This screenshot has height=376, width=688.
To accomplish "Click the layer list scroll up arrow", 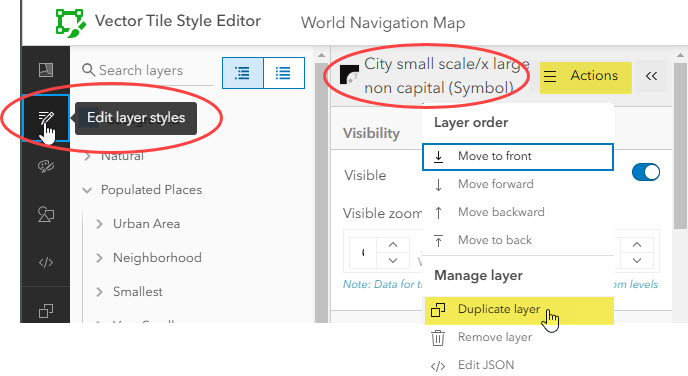I will click(x=321, y=55).
